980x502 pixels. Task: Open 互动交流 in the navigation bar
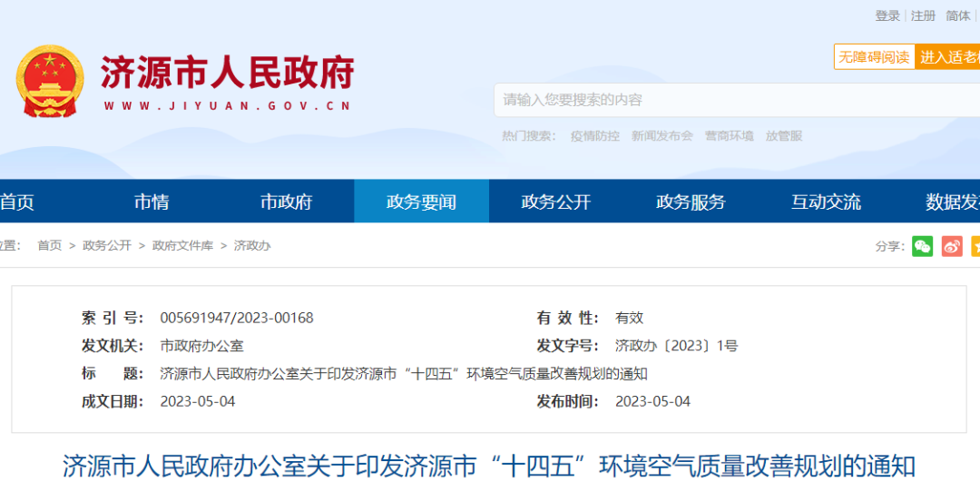pos(826,202)
